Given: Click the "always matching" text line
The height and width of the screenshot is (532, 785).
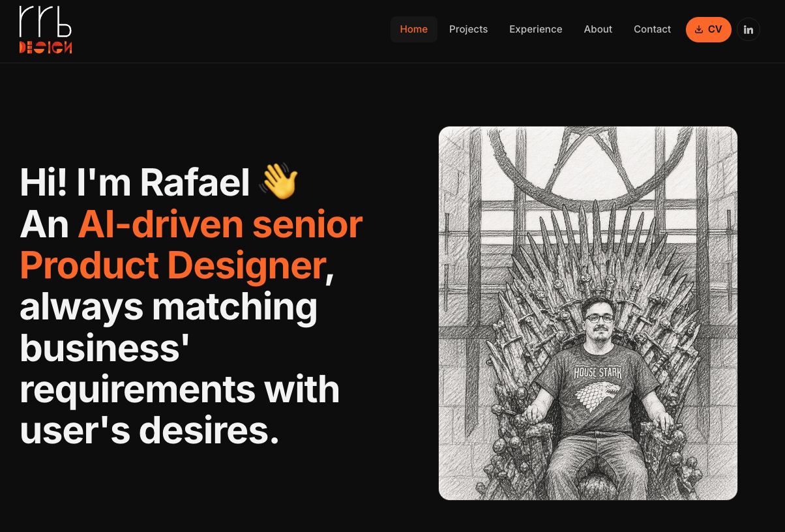Looking at the screenshot, I should pos(169,308).
